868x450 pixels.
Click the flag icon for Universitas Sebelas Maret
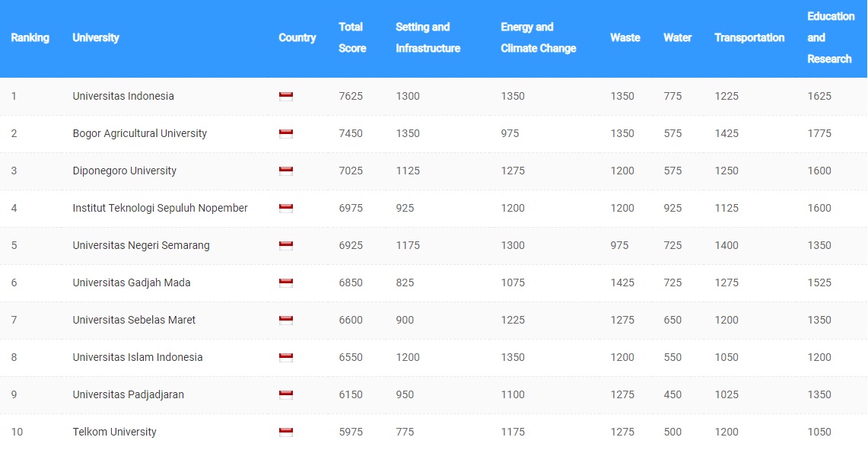(x=286, y=321)
